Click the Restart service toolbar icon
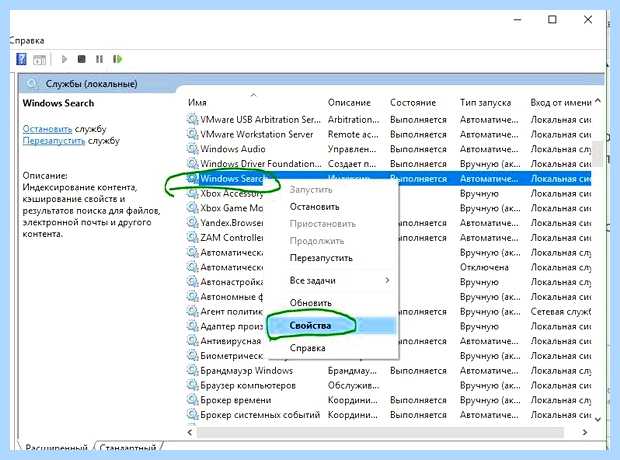620x460 pixels. pyautogui.click(x=117, y=59)
